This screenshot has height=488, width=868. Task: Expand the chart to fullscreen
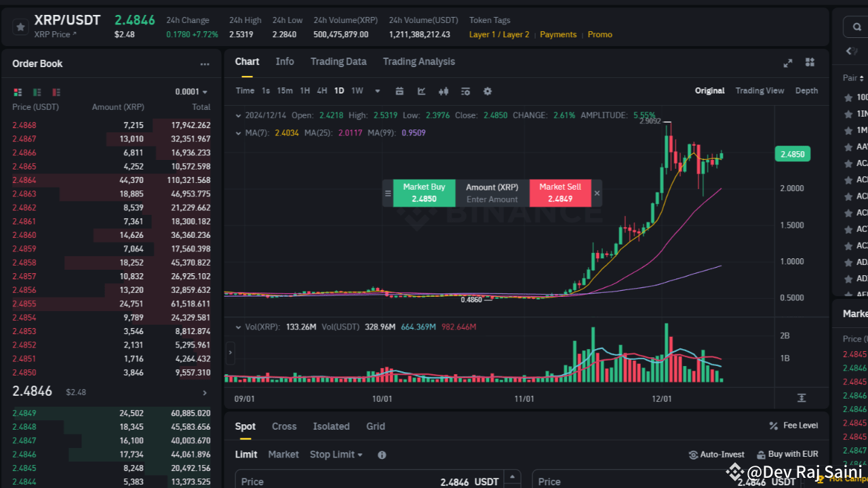click(x=787, y=62)
